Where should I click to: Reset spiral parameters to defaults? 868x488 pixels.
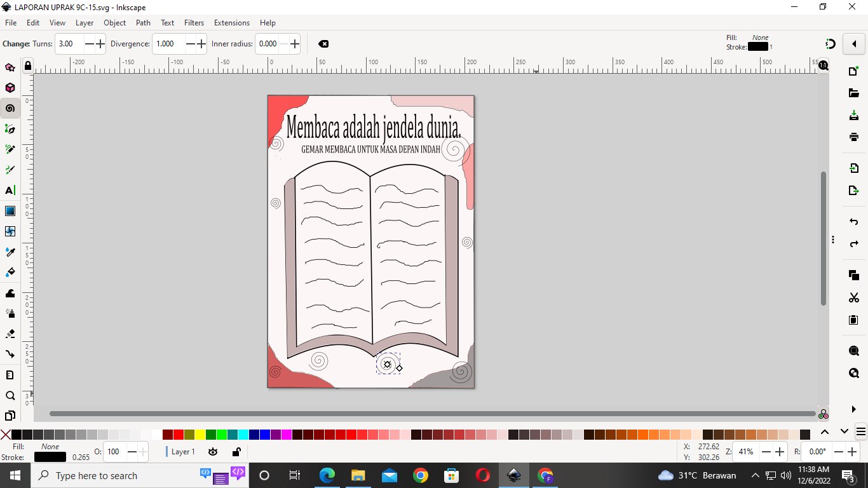click(323, 44)
